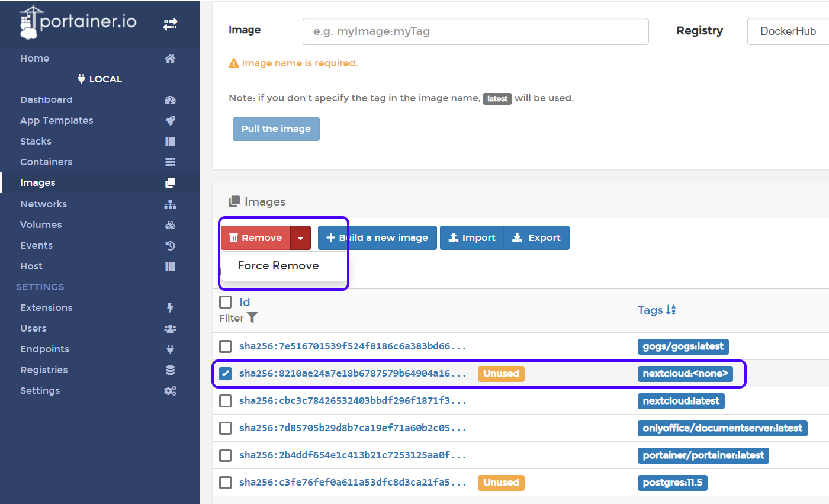The height and width of the screenshot is (504, 829).
Task: Click the Unused badge on postgres row
Action: click(x=501, y=483)
